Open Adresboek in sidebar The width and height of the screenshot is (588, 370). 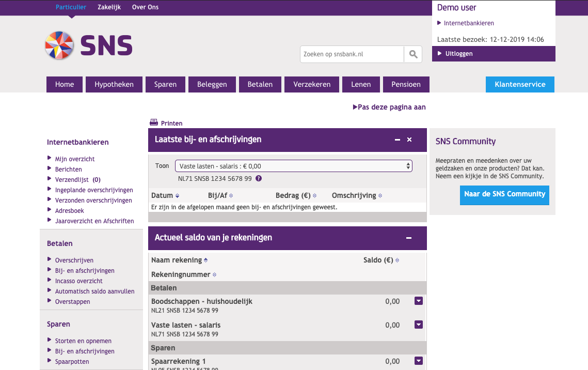click(69, 210)
